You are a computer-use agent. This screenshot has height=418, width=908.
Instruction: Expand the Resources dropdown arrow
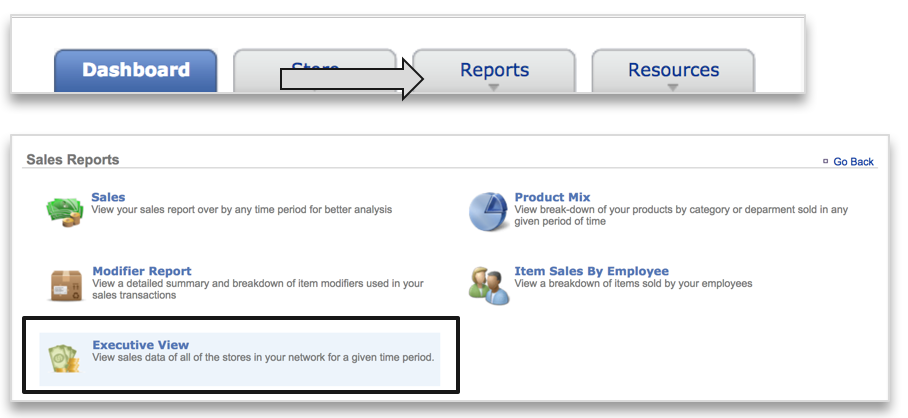[x=673, y=88]
